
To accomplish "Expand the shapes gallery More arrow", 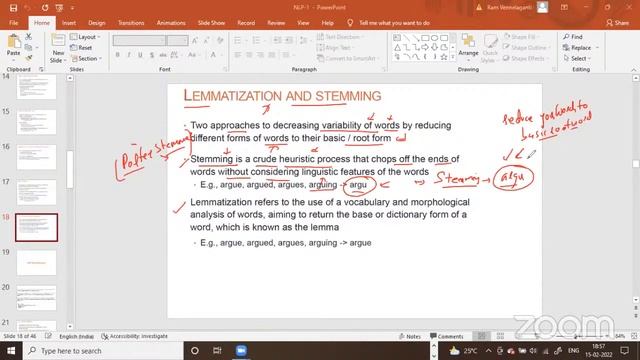I will pyautogui.click(x=453, y=58).
